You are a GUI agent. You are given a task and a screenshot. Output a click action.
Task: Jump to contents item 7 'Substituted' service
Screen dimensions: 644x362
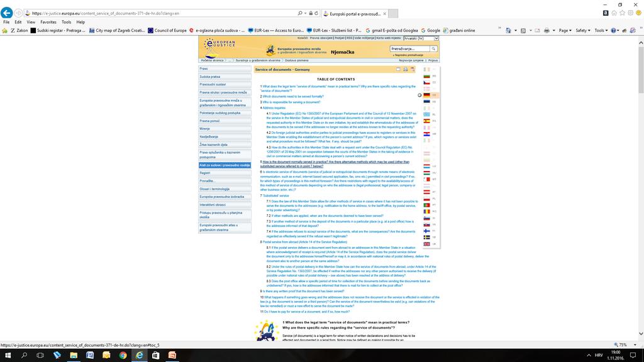click(x=275, y=196)
